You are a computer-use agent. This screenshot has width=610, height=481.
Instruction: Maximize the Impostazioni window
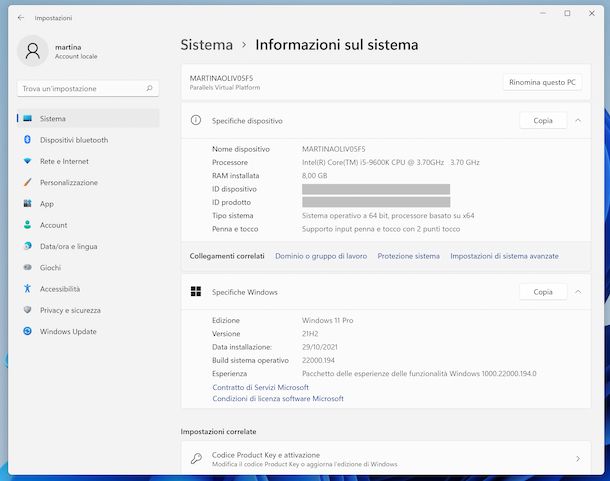coord(567,13)
